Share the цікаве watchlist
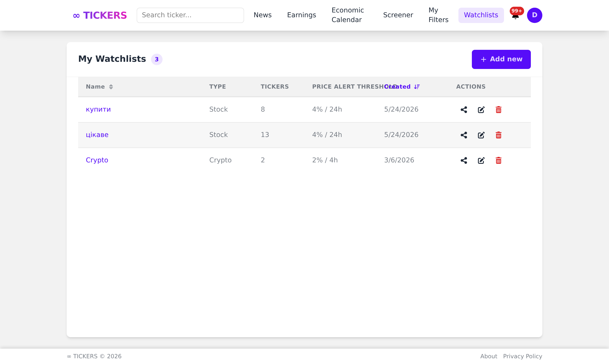 point(464,135)
